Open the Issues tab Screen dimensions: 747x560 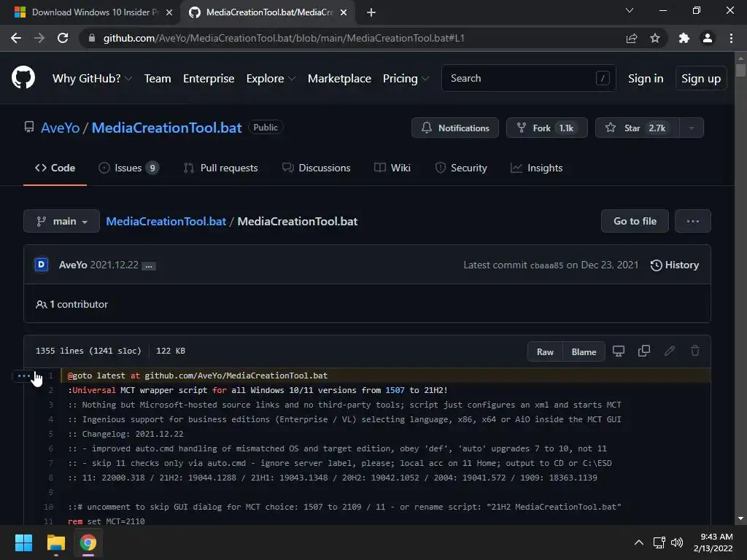[x=128, y=168]
